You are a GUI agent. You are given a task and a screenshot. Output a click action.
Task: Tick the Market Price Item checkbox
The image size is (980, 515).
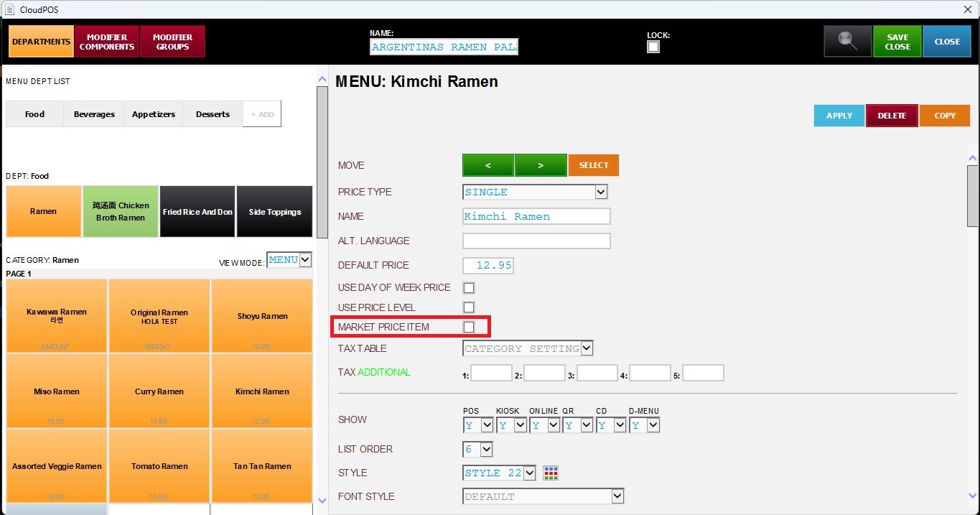tap(469, 327)
